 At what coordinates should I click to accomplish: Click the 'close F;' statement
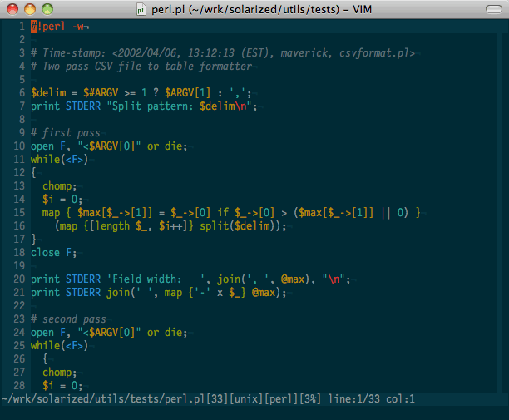click(x=54, y=253)
